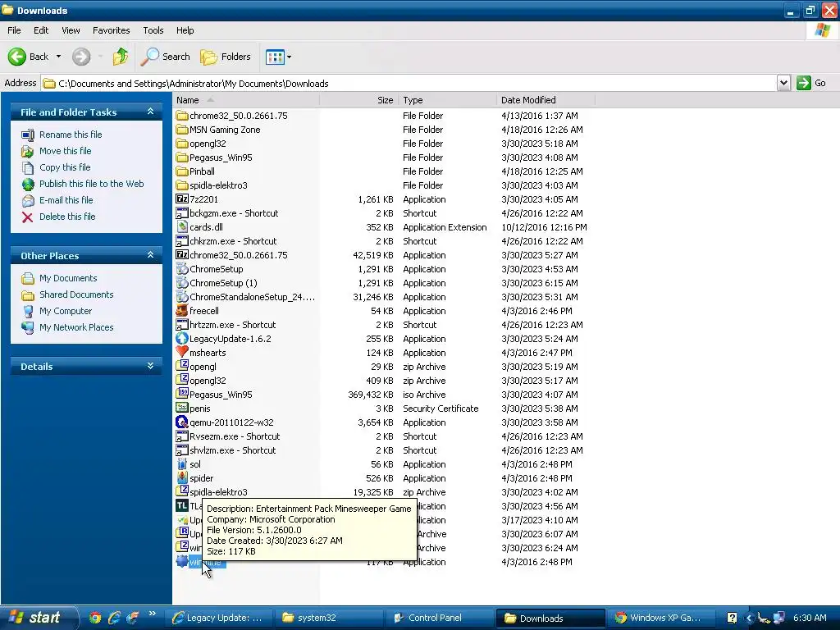Viewport: 840px width, 630px height.
Task: Click Move this file link
Action: tap(66, 151)
